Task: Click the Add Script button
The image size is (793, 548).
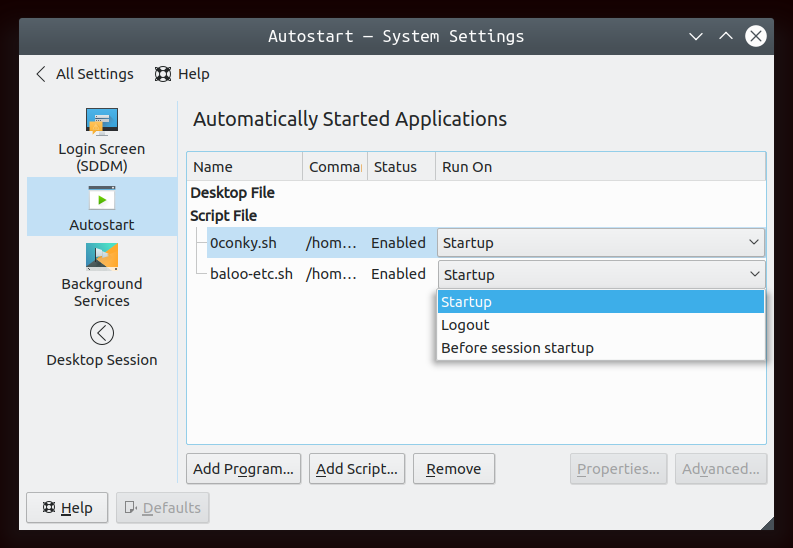Action: point(357,469)
